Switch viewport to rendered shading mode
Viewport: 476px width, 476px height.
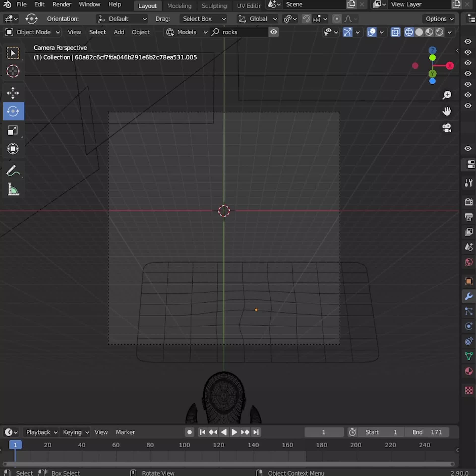pos(439,32)
